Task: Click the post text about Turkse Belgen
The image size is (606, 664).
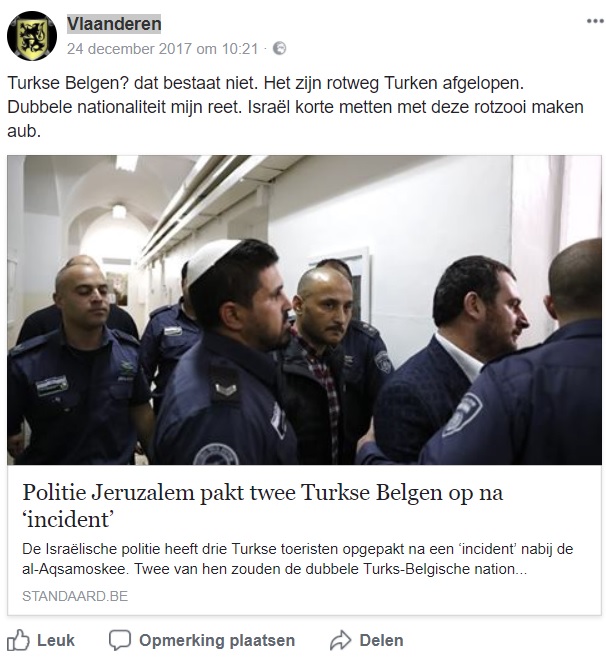Action: point(296,107)
